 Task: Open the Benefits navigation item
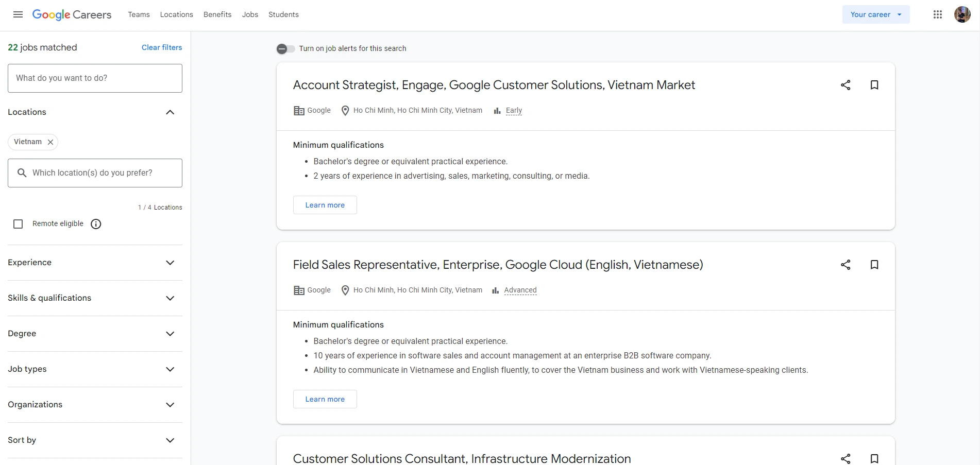(x=217, y=14)
